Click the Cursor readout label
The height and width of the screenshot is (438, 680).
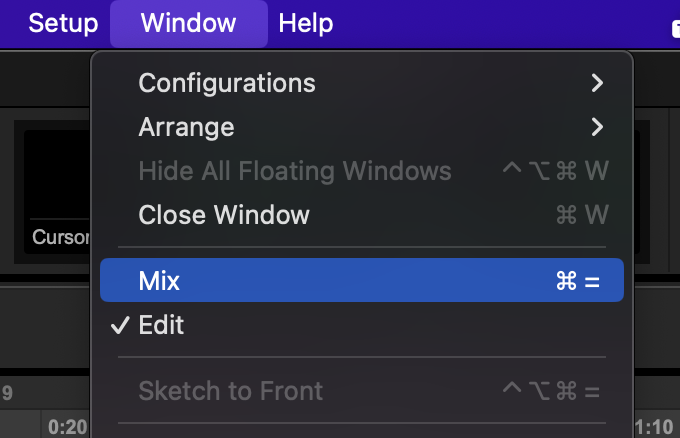(61, 237)
